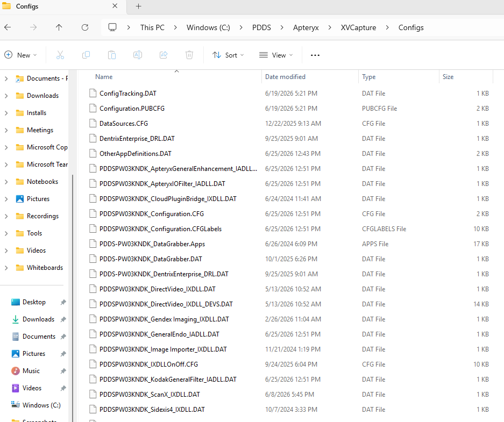Expand the Installs folder node
This screenshot has width=504, height=422.
point(6,113)
